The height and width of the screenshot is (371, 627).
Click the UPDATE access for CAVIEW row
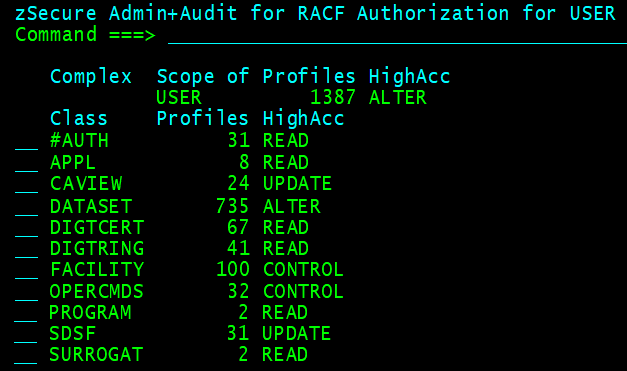pos(297,184)
